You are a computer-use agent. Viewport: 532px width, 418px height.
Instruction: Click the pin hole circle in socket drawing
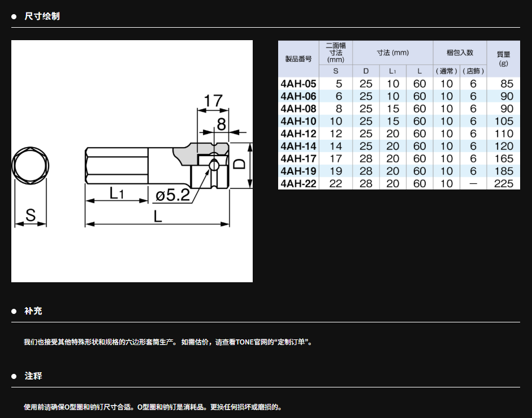pyautogui.click(x=214, y=165)
